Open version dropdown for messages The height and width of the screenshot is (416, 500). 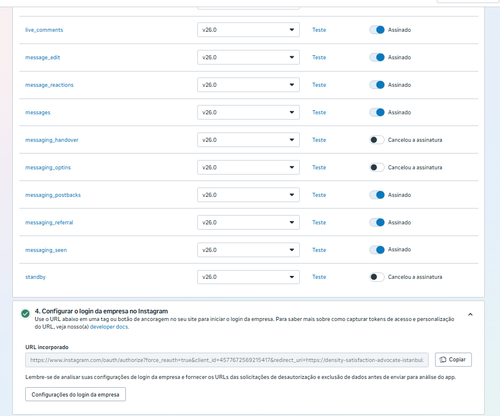pos(248,112)
